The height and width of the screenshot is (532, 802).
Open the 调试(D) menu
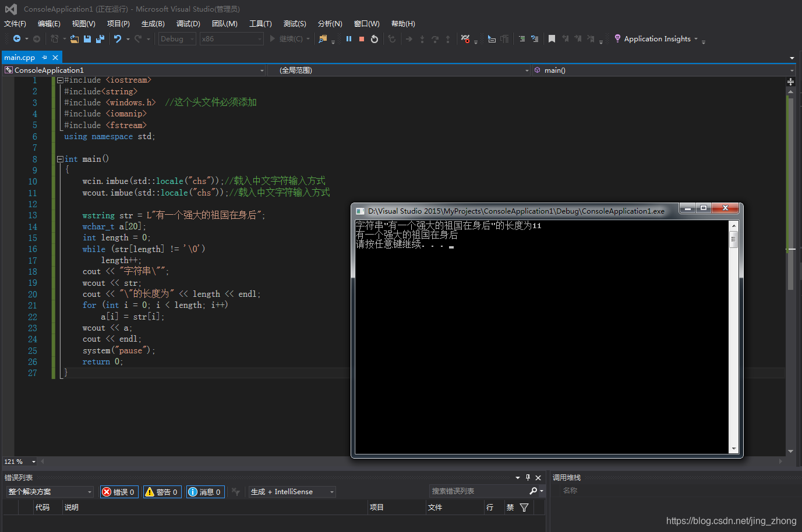188,23
